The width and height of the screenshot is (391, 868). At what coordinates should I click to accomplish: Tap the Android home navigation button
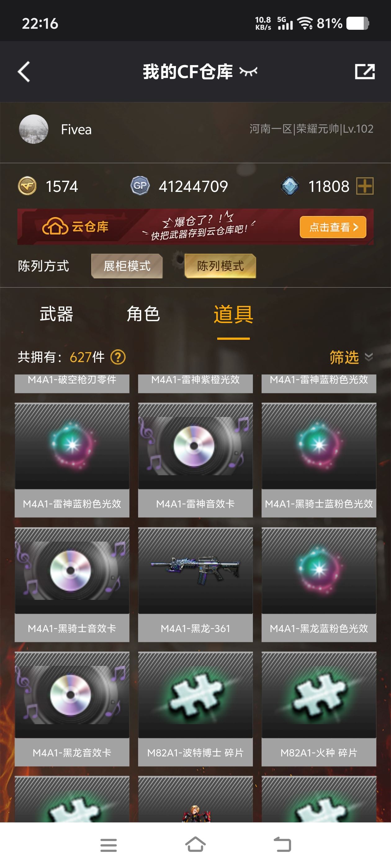(x=195, y=845)
